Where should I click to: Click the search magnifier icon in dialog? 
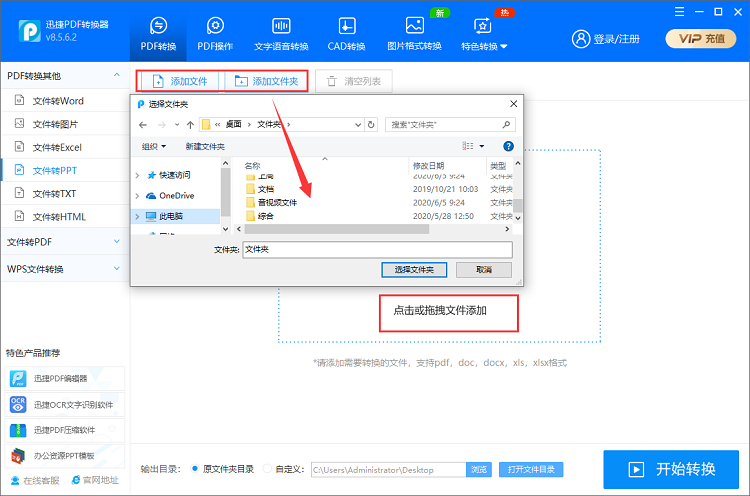point(506,125)
